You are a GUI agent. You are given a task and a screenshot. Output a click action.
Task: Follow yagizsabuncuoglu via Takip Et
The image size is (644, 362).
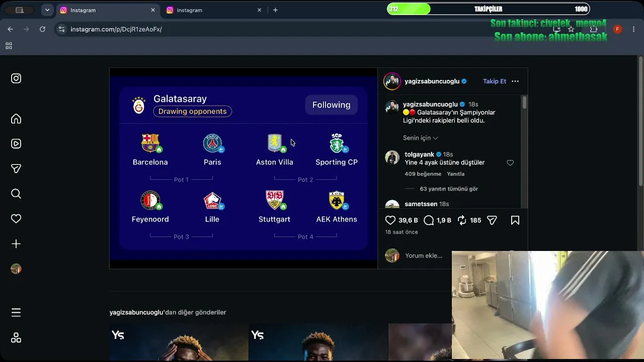pos(495,81)
